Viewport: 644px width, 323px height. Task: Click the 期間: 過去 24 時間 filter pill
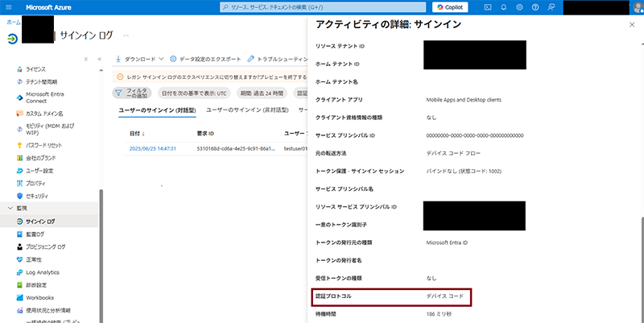[x=263, y=93]
